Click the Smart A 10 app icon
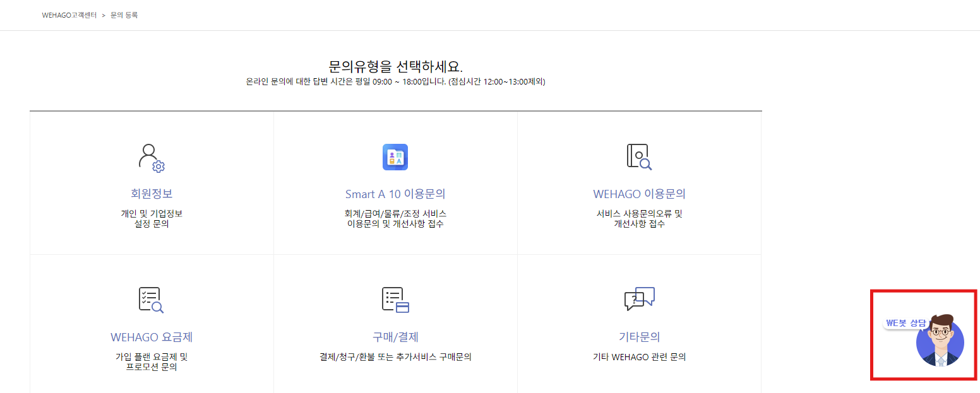The width and height of the screenshot is (980, 393). (x=395, y=157)
